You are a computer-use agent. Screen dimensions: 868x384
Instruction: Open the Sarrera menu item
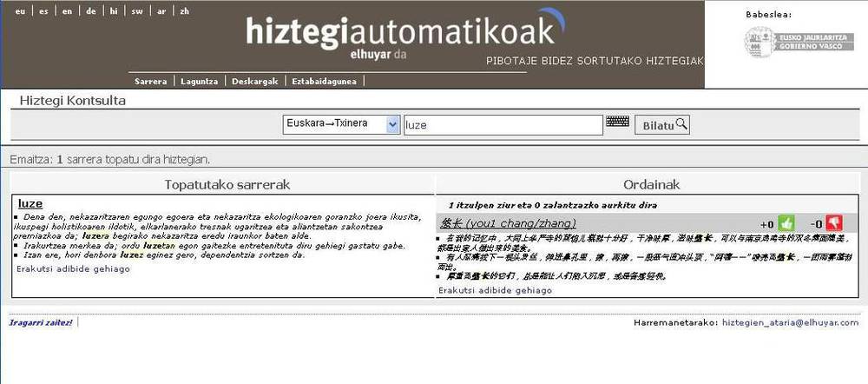150,82
